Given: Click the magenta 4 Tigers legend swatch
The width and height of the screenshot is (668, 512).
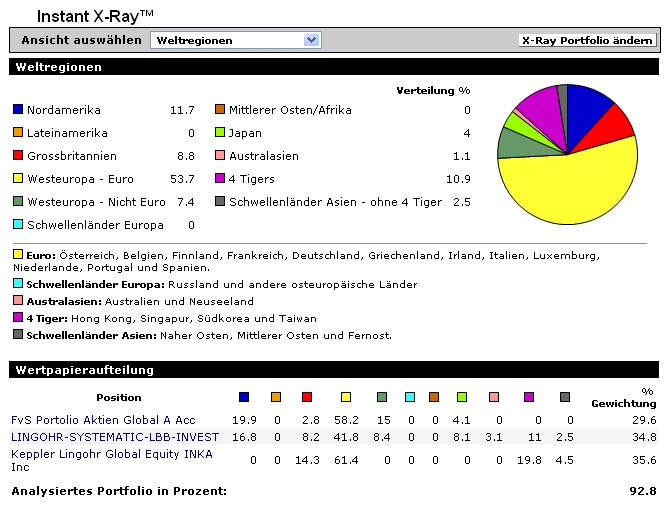Looking at the screenshot, I should [220, 178].
